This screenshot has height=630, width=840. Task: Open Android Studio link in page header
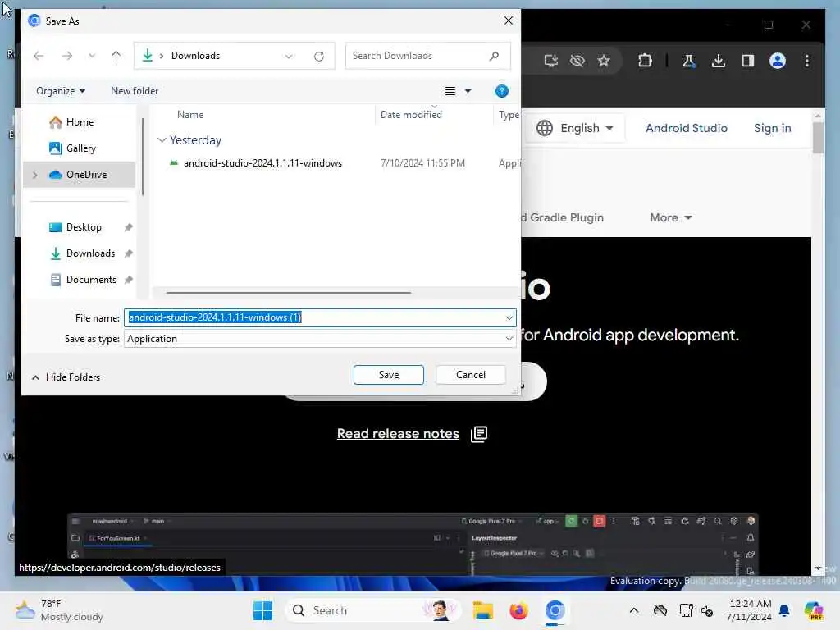tap(687, 128)
